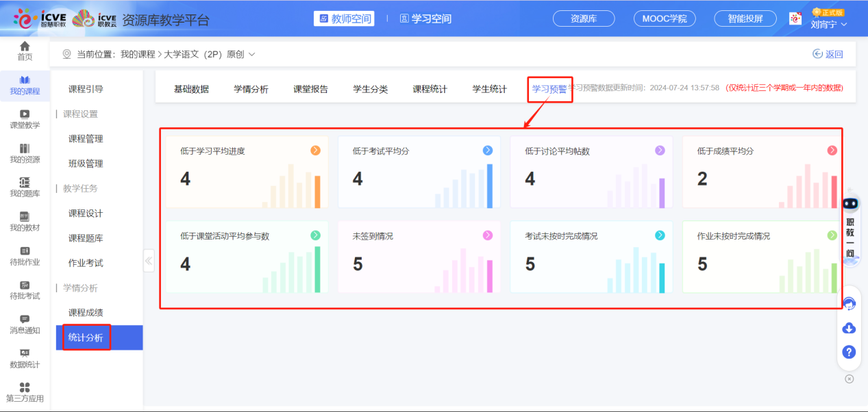Collapse the left sidebar with the chevron
868x412 pixels.
pyautogui.click(x=149, y=261)
